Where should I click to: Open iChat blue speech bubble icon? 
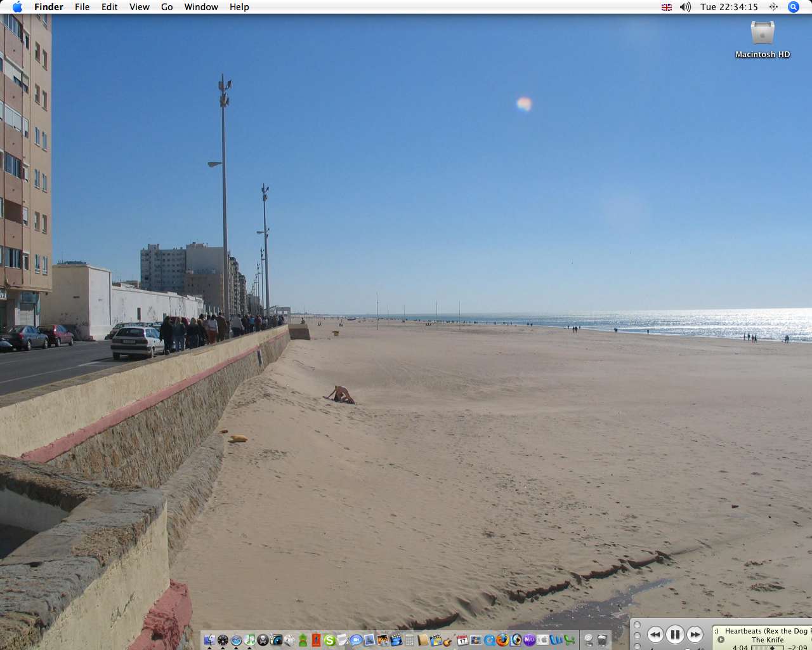pos(356,640)
